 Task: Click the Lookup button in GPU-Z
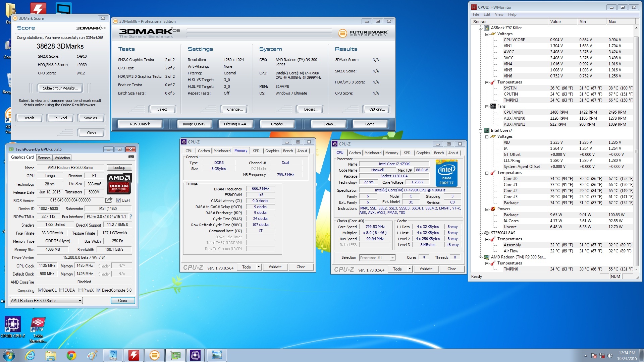coord(119,168)
